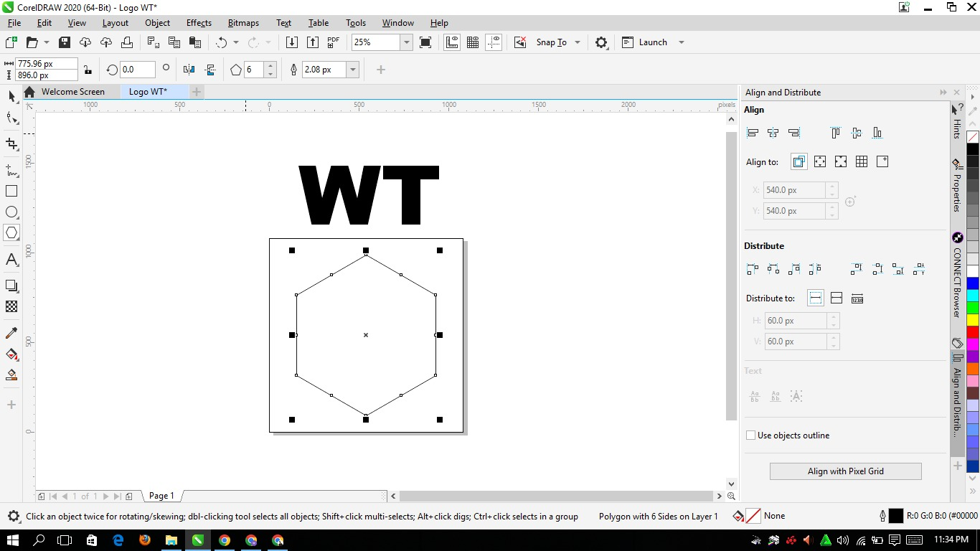Image resolution: width=980 pixels, height=551 pixels.
Task: Pick the Ellipse tool
Action: [x=11, y=212]
